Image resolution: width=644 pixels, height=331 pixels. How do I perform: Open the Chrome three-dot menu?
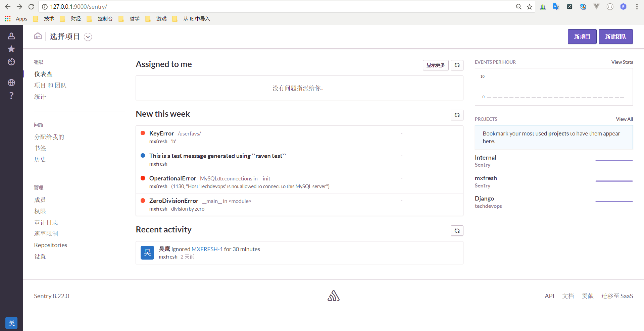point(637,7)
